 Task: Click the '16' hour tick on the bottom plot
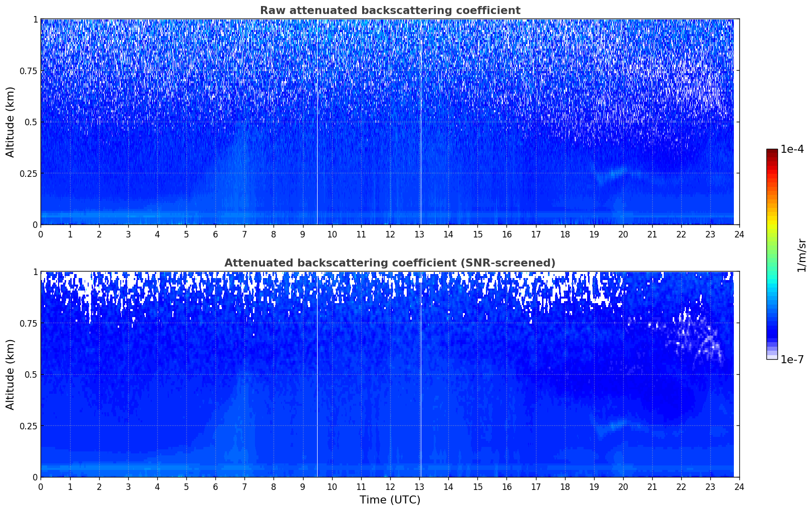[x=506, y=486]
